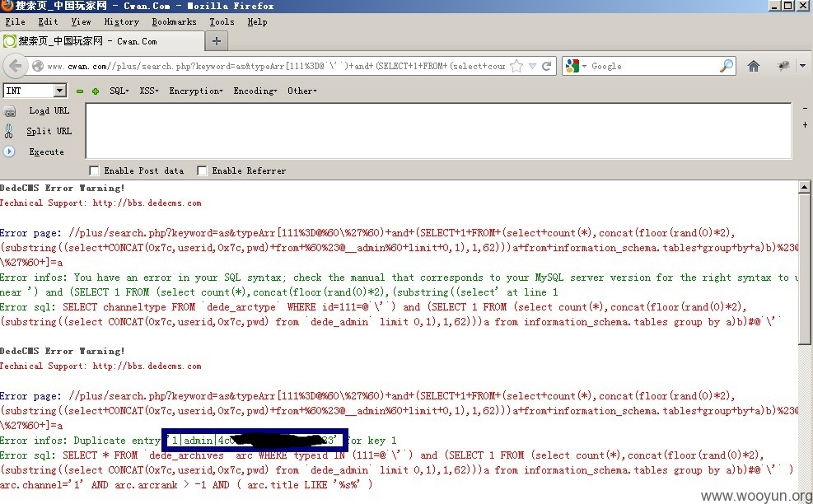Click 'Error infos: Duplicate entry' text
The image size is (813, 504).
point(81,441)
